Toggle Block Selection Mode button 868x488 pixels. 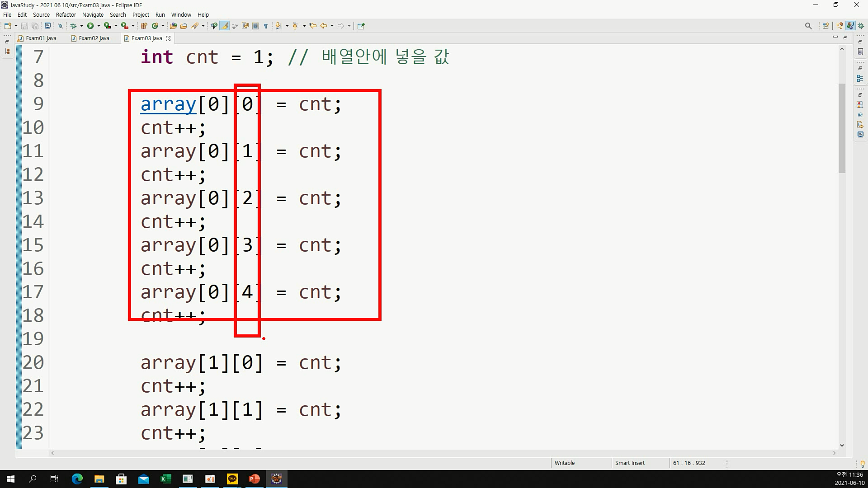(x=255, y=26)
